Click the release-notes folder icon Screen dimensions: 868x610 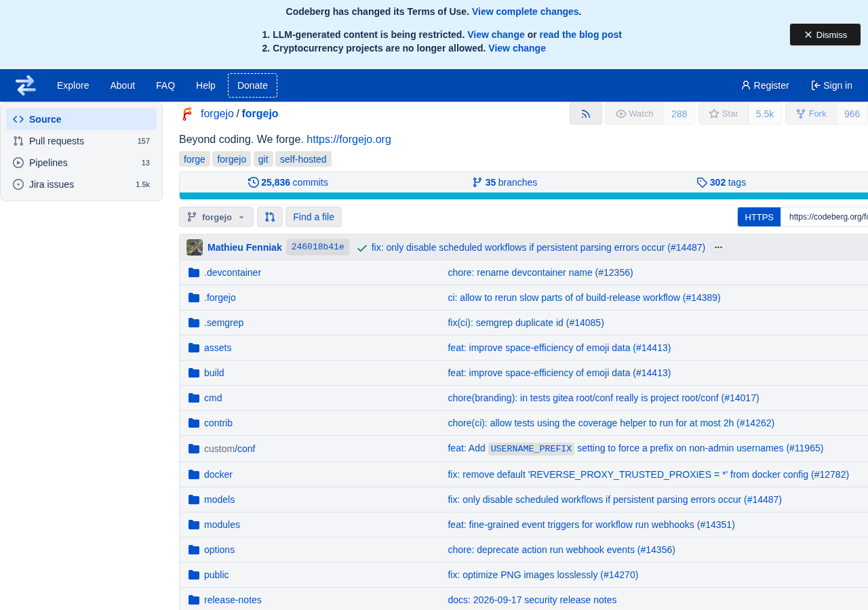[194, 600]
